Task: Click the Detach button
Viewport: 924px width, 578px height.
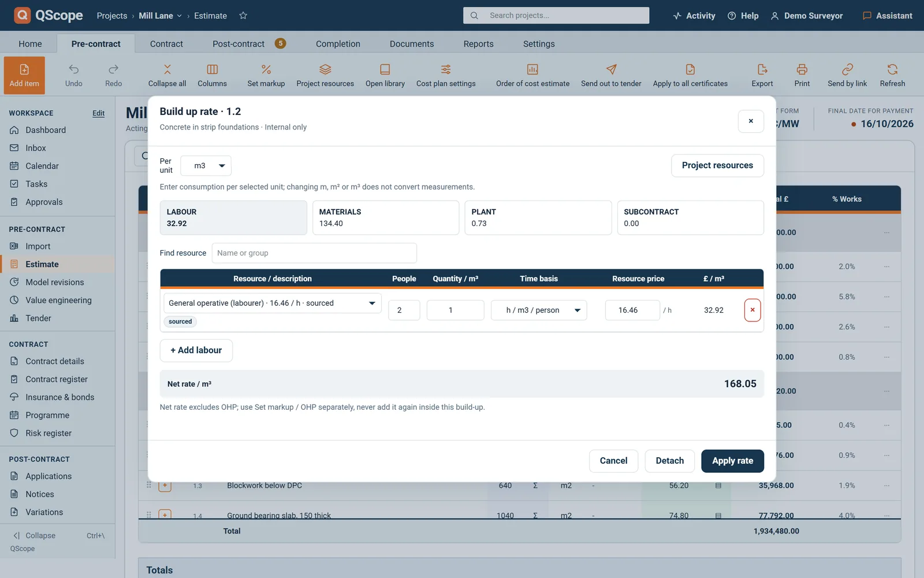Action: [670, 461]
